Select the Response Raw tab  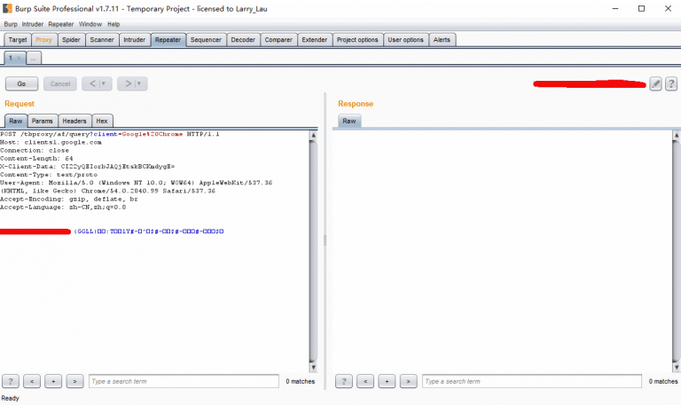pos(349,121)
